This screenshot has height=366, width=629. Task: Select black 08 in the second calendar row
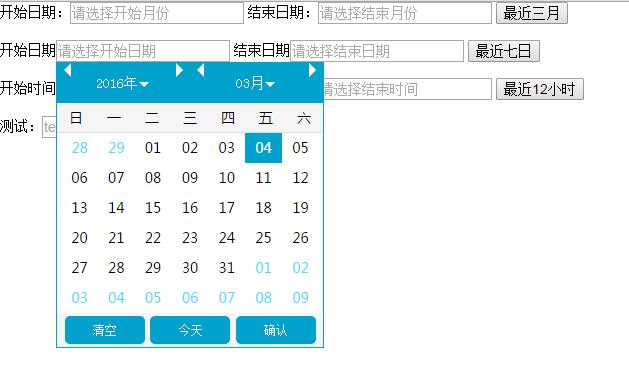point(153,178)
